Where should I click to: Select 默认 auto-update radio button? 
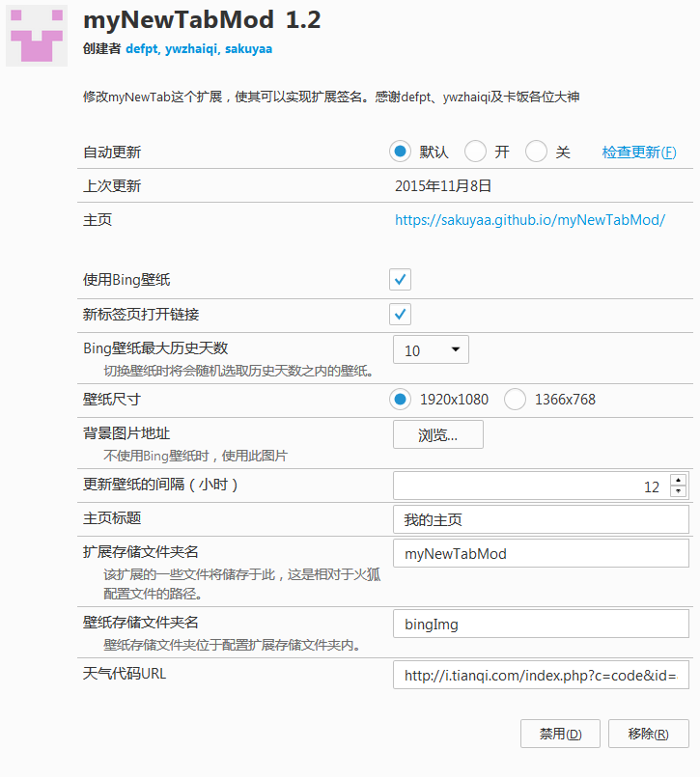(400, 152)
